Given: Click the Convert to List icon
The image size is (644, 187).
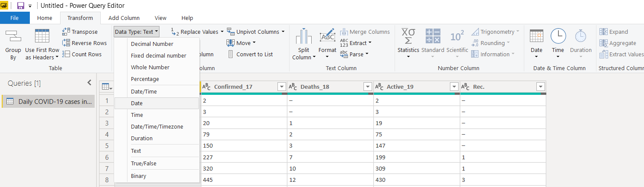Looking at the screenshot, I should coord(231,54).
